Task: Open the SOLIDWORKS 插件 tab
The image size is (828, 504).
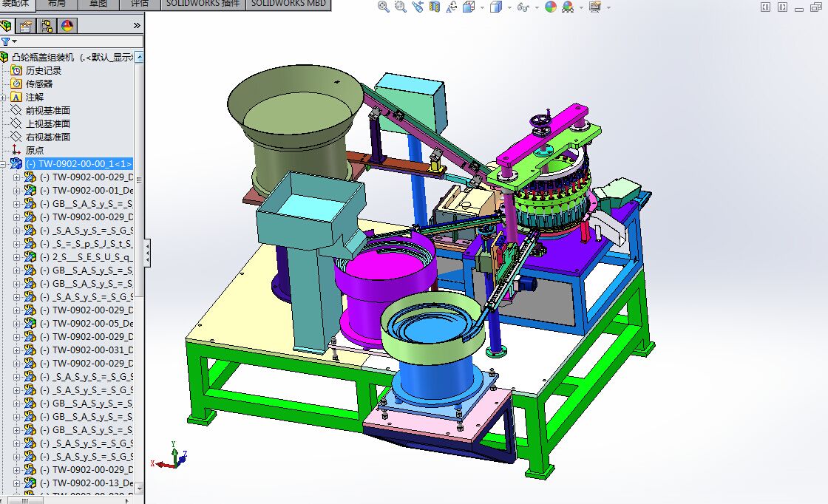Action: (203, 4)
